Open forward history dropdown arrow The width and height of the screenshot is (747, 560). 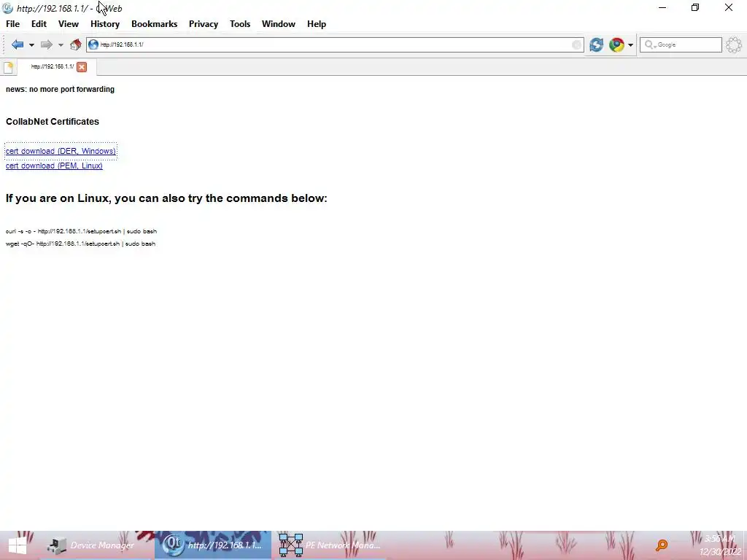coord(61,45)
